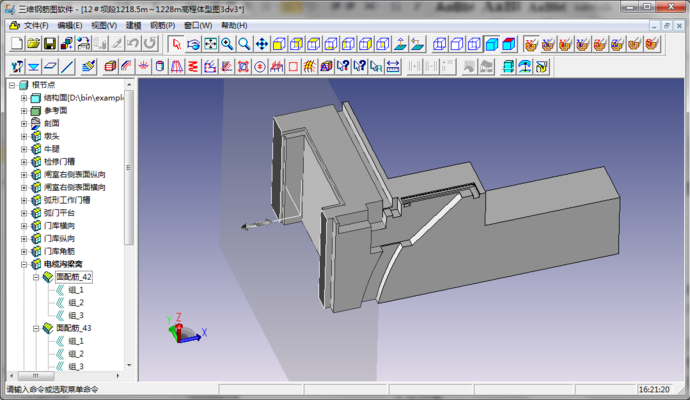Save the model using the floppy disk icon
Viewport: 690px width, 400px height.
pyautogui.click(x=50, y=44)
